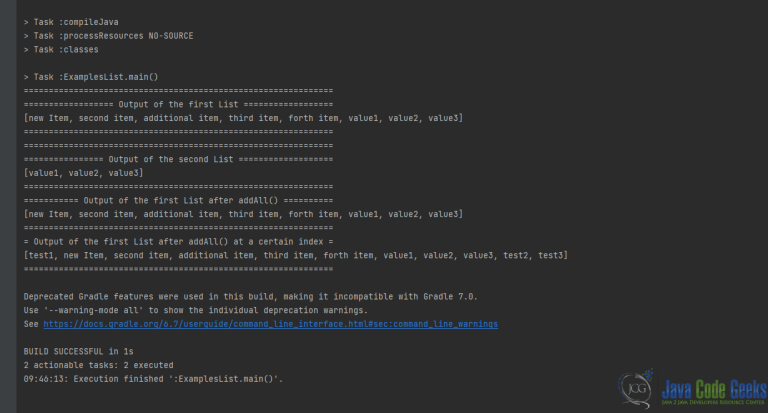
Task: Click the list line starting with 'test1'
Action: (296, 255)
